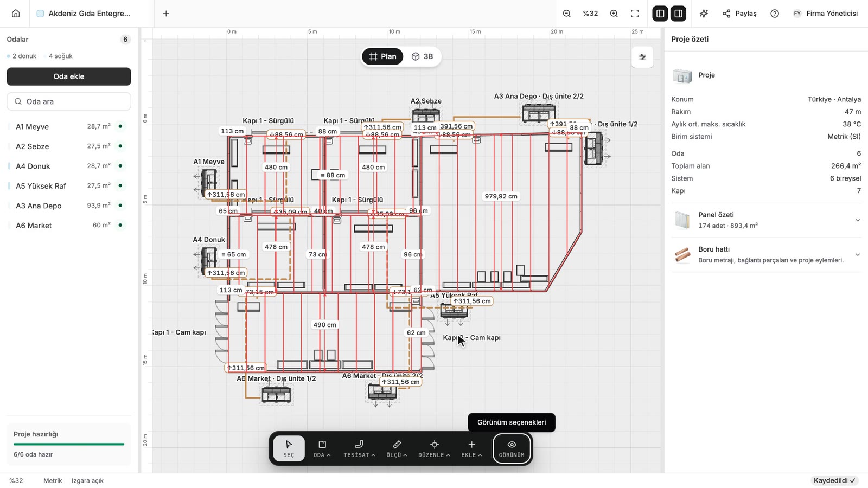Expand the Panel özeti section
868x488 pixels.
pyautogui.click(x=766, y=220)
